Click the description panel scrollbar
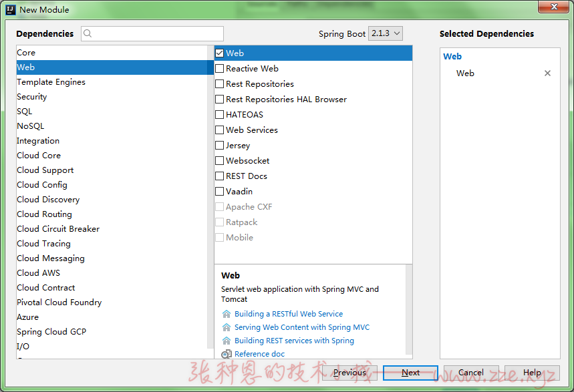This screenshot has width=574, height=392. pyautogui.click(x=409, y=309)
